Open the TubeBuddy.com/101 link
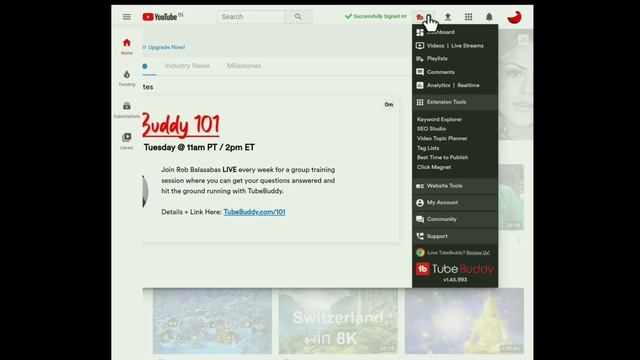 (x=254, y=212)
